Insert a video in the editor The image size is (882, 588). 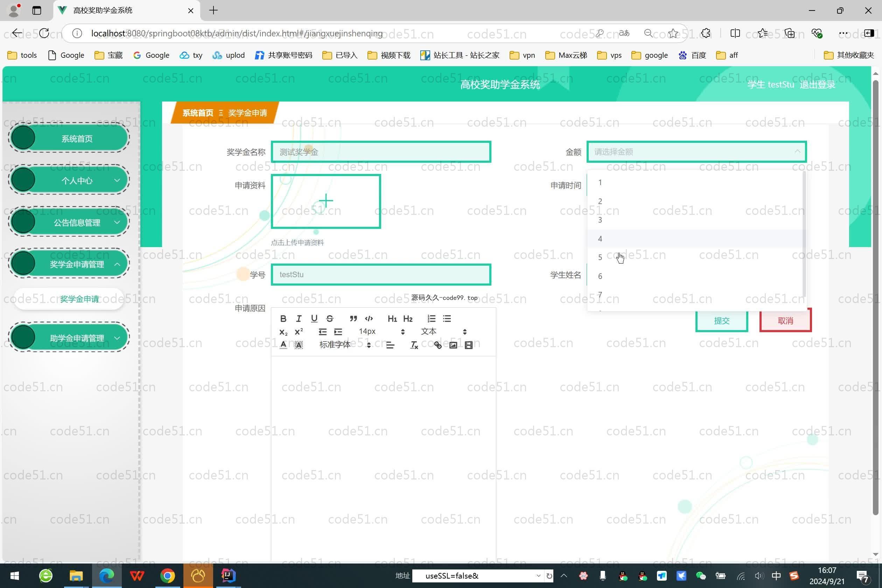(x=469, y=345)
